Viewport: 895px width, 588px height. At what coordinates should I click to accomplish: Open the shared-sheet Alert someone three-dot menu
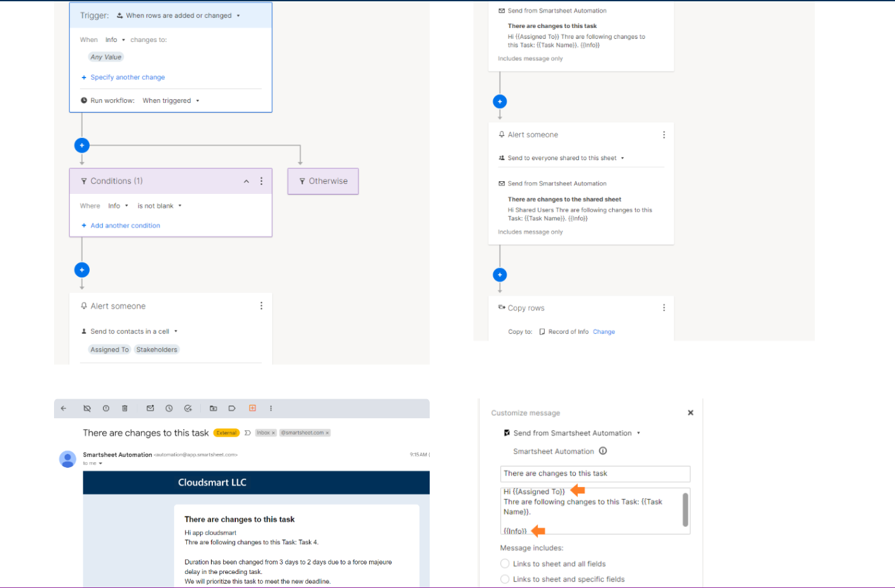(x=664, y=135)
